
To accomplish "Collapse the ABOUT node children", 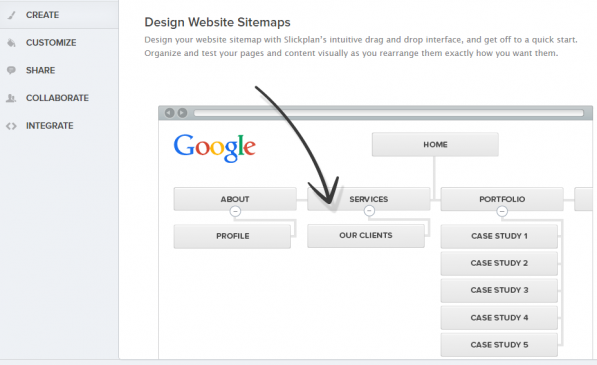I will pos(235,211).
